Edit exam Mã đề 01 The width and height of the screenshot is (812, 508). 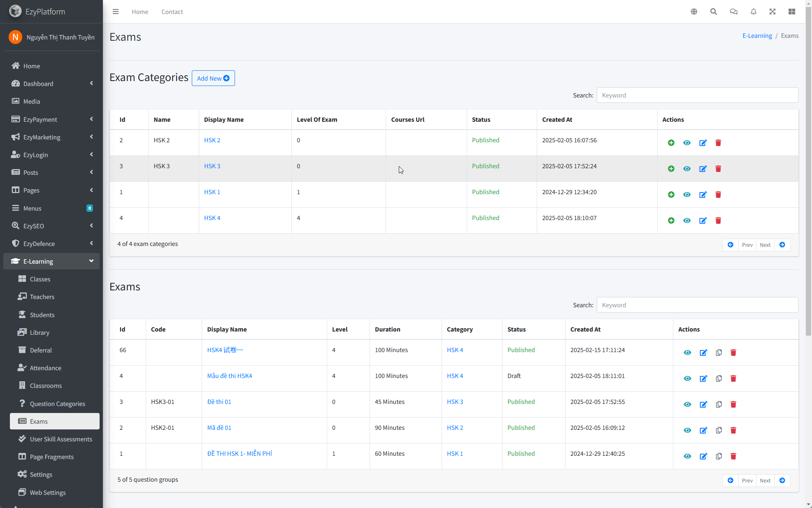click(703, 430)
